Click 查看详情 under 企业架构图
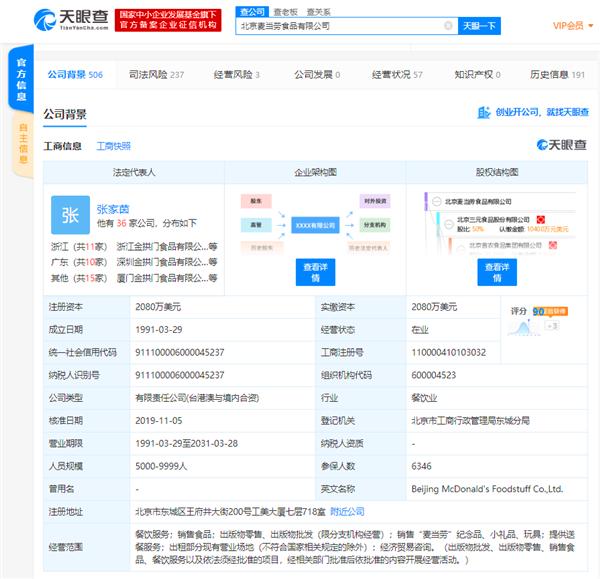Image resolution: width=600 pixels, height=579 pixels. (x=315, y=272)
